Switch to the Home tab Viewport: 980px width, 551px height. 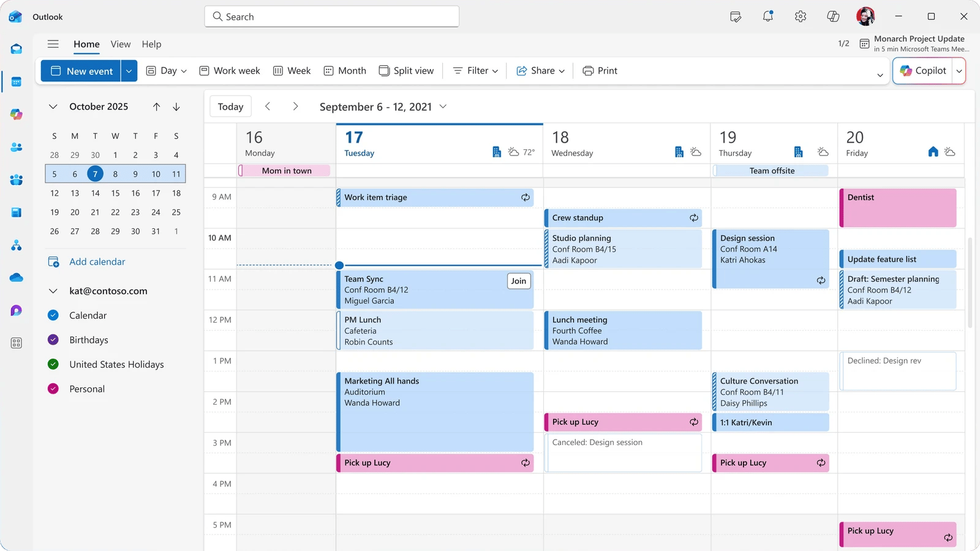pos(86,44)
